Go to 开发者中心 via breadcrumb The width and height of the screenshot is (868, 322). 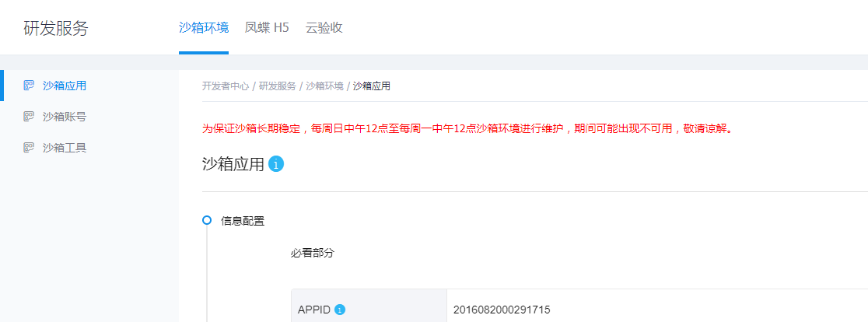[x=226, y=86]
